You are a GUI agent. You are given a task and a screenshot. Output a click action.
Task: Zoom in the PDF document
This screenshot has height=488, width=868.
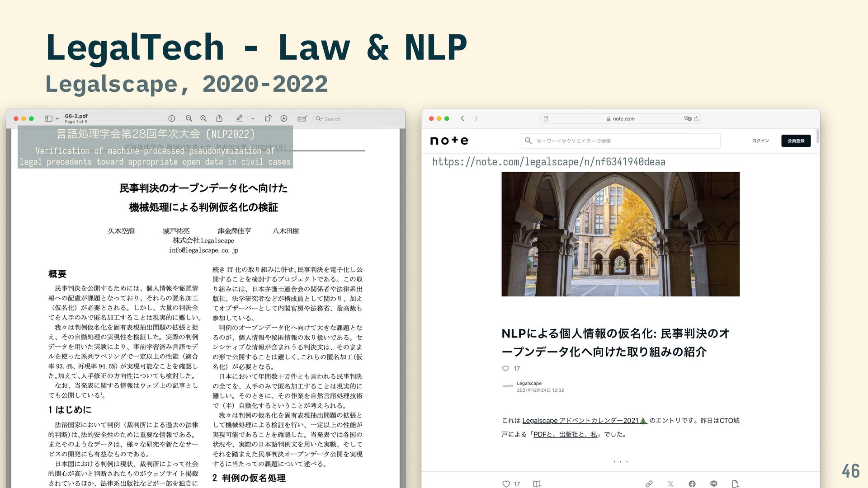(x=204, y=118)
